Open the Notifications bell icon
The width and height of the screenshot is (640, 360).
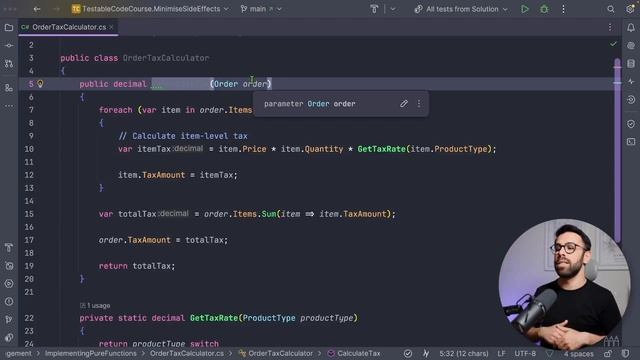tap(631, 27)
